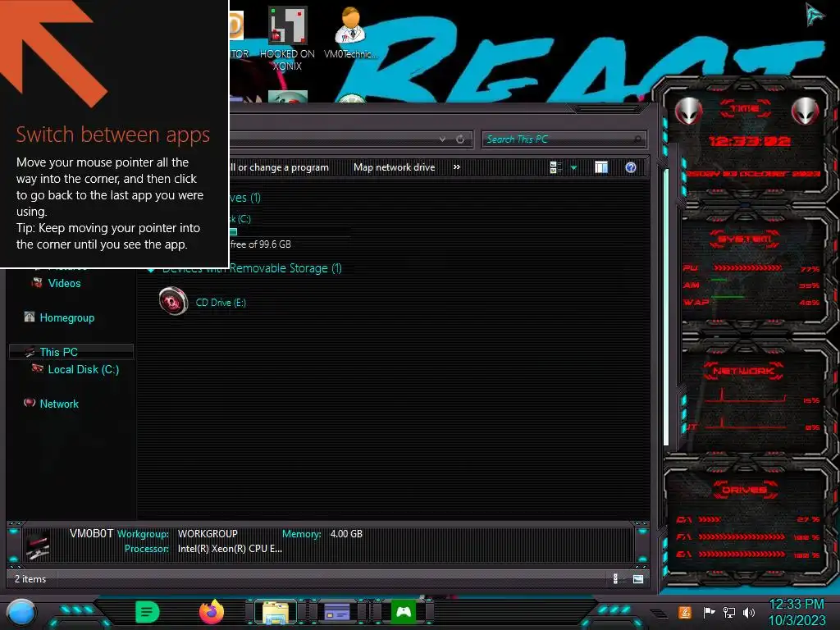Open Action Center flag icon
This screenshot has height=630, width=840.
pos(709,612)
